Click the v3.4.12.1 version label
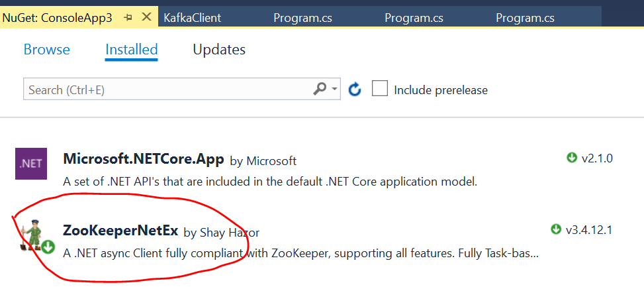644x289 pixels. click(x=589, y=230)
